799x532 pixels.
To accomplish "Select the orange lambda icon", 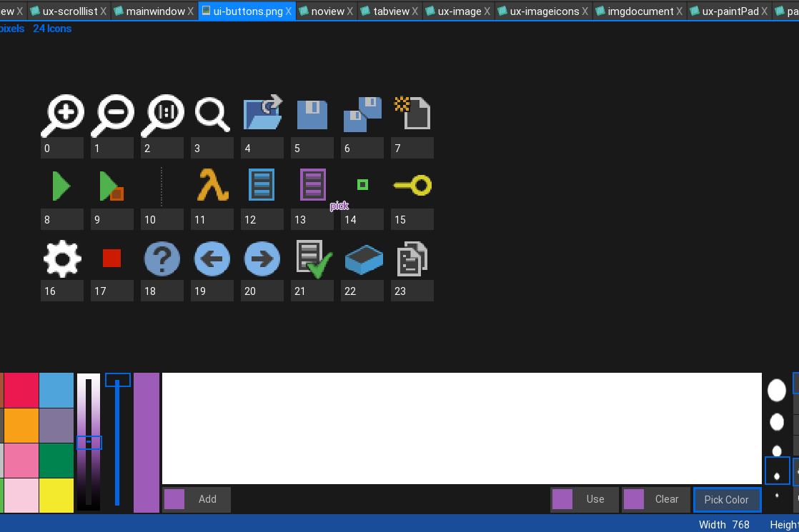I will pos(212,186).
